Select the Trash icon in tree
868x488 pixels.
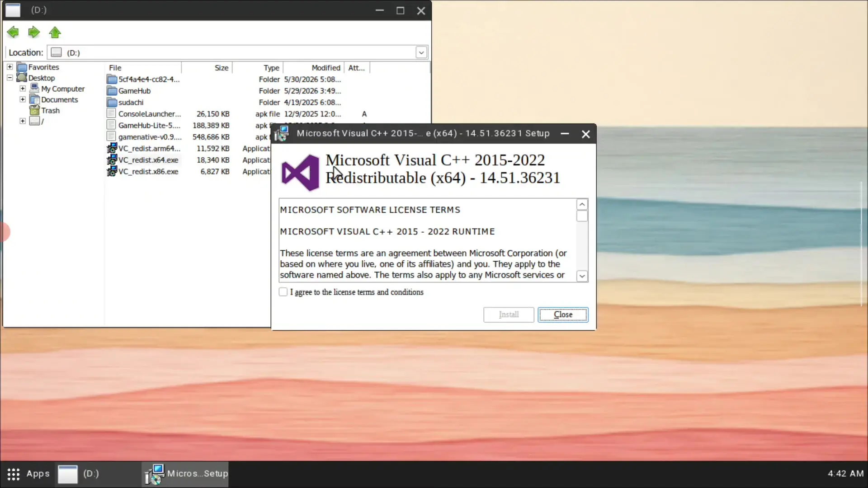point(34,110)
